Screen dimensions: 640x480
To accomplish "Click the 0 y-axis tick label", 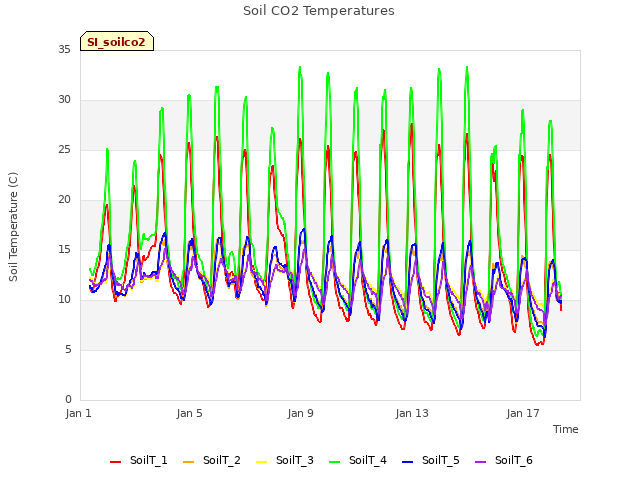I will 68,400.
